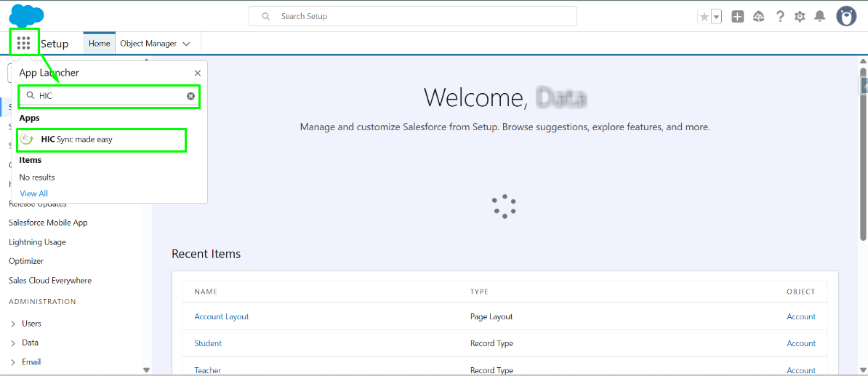Open the favorites list dropdown arrow

coord(716,17)
